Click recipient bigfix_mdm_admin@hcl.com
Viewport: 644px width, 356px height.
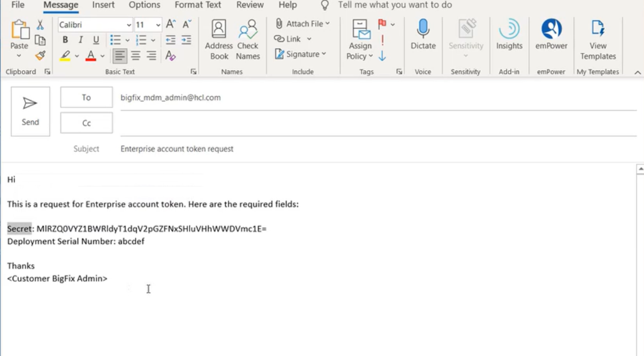coord(171,97)
